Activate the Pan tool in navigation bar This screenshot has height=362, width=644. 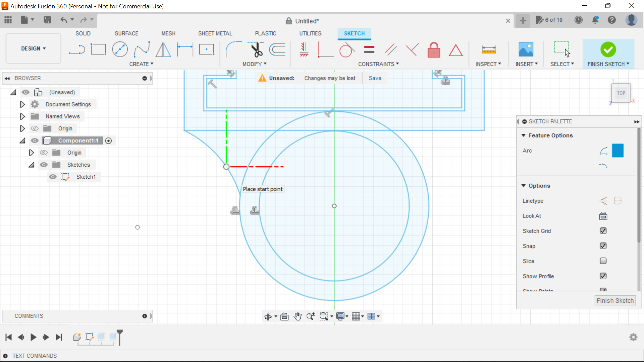[x=298, y=316]
